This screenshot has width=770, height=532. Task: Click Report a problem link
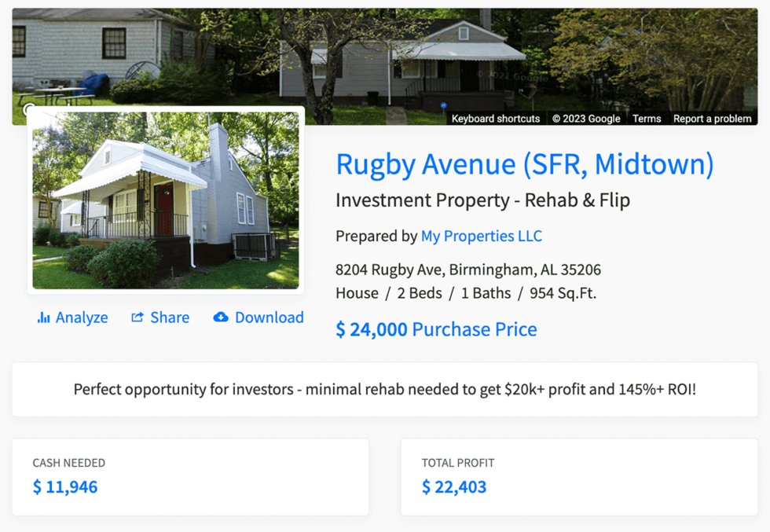point(712,119)
